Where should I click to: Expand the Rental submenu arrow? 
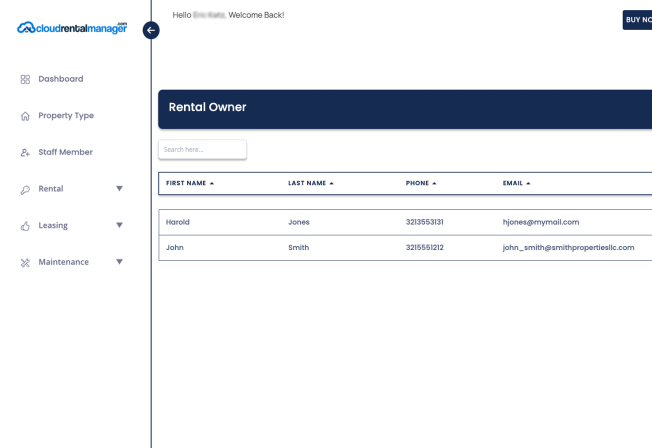pyautogui.click(x=119, y=189)
